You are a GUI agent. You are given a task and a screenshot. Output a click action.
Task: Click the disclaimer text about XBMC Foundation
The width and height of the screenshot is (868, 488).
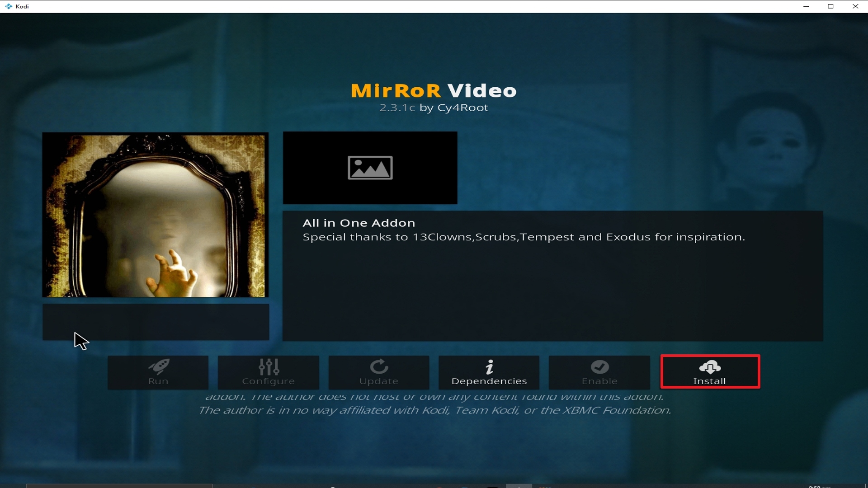pyautogui.click(x=434, y=410)
